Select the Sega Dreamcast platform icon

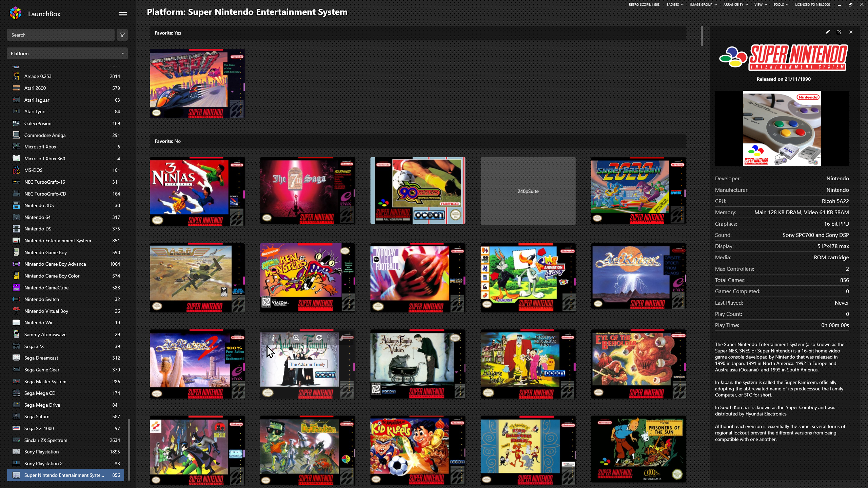point(16,358)
